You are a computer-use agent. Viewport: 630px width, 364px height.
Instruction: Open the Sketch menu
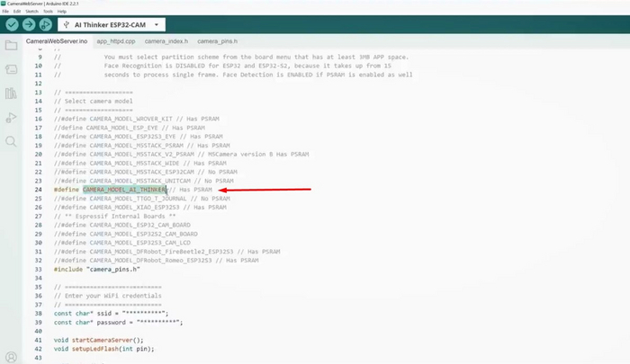point(31,12)
